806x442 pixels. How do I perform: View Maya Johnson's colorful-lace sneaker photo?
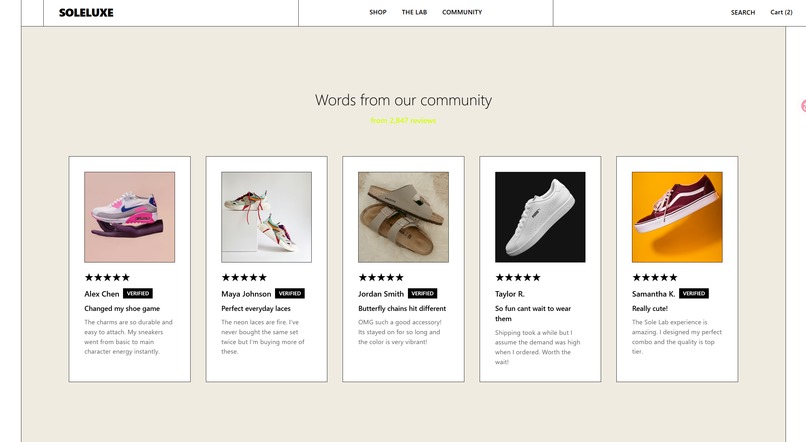[266, 217]
